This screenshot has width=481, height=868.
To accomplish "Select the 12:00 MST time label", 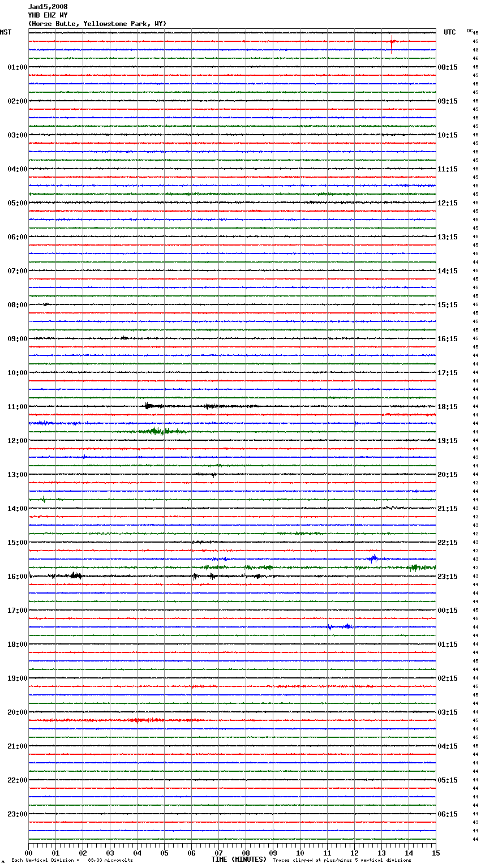I will tap(18, 441).
